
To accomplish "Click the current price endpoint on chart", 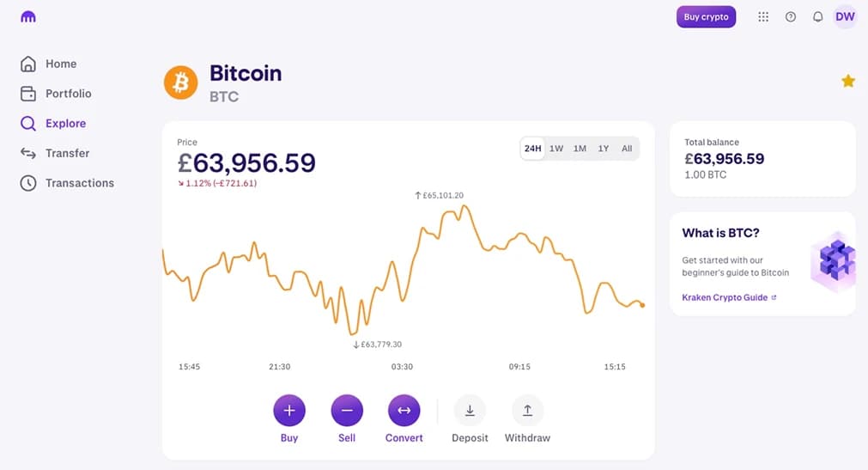I will click(642, 305).
